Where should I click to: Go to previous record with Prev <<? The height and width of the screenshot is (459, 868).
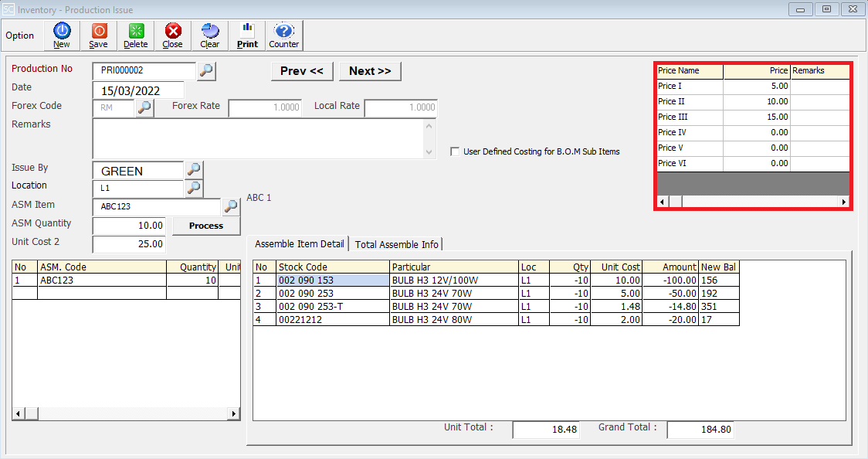pyautogui.click(x=302, y=71)
